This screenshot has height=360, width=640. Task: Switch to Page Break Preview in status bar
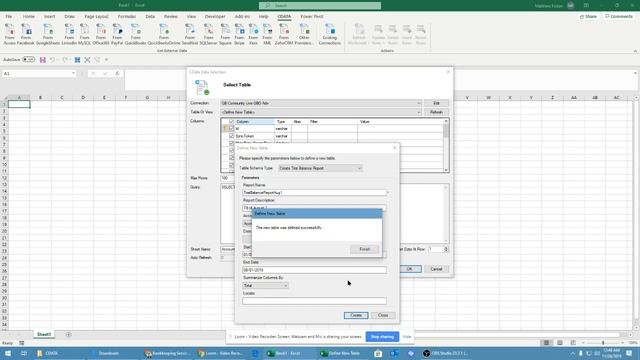573,343
